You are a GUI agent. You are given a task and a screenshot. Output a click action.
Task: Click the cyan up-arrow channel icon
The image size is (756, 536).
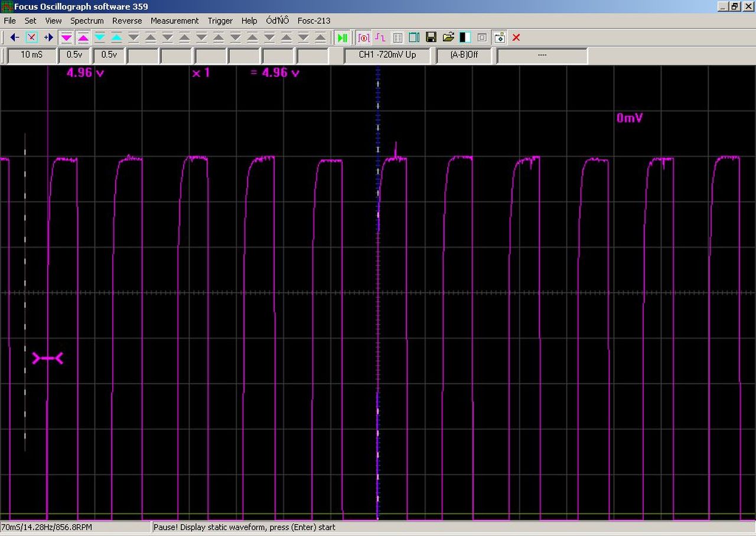117,38
